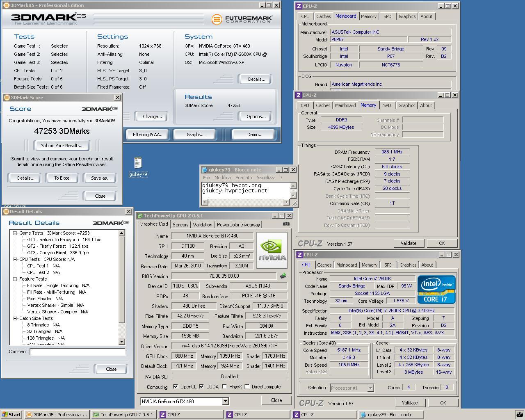Viewport: 525px width, 420px height.
Task: Click Details button in 3DMark Score dialog
Action: click(x=25, y=178)
